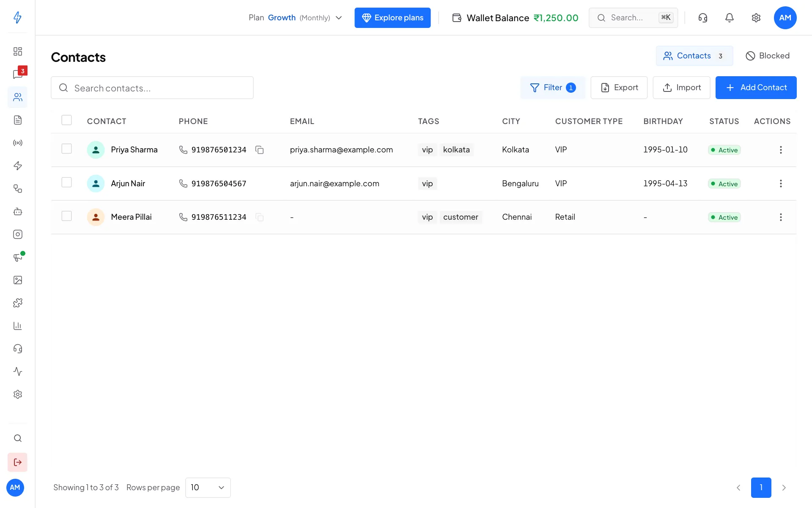Click the global Search box in header

point(633,18)
